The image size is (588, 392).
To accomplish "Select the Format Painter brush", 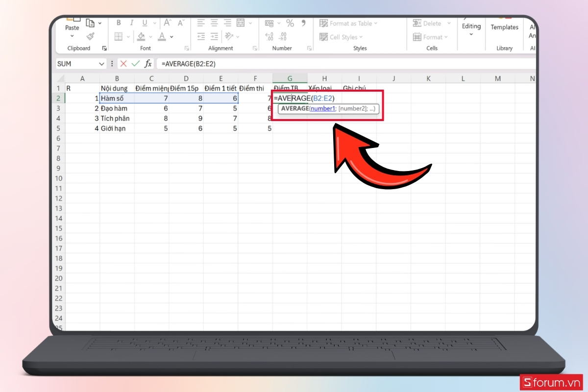I will (x=90, y=36).
